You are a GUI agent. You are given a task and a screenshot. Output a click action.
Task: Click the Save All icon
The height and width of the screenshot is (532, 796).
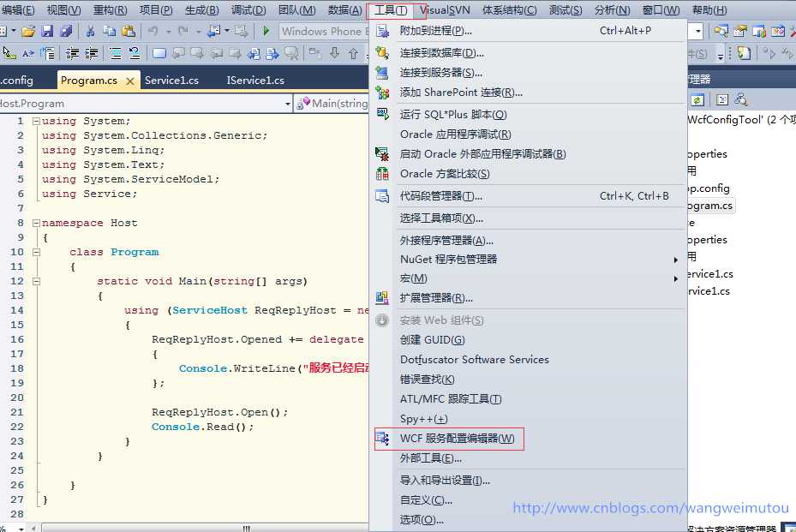click(x=66, y=32)
